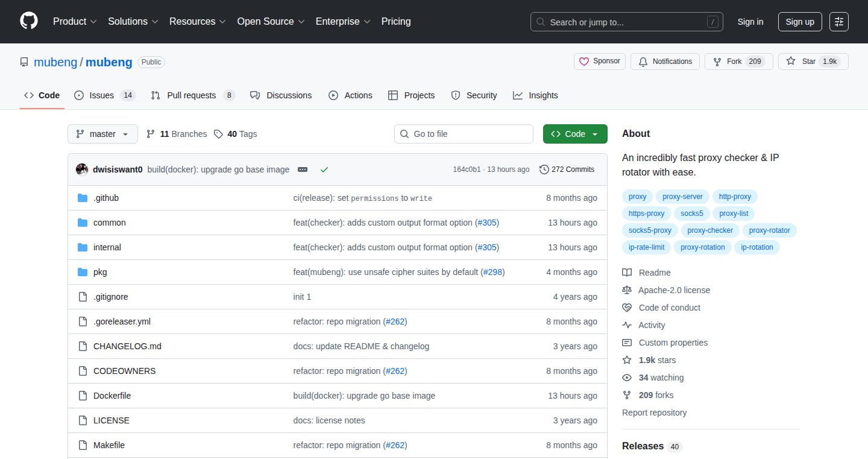Open the appearance settings icon in the header
This screenshot has width=868, height=459.
839,22
